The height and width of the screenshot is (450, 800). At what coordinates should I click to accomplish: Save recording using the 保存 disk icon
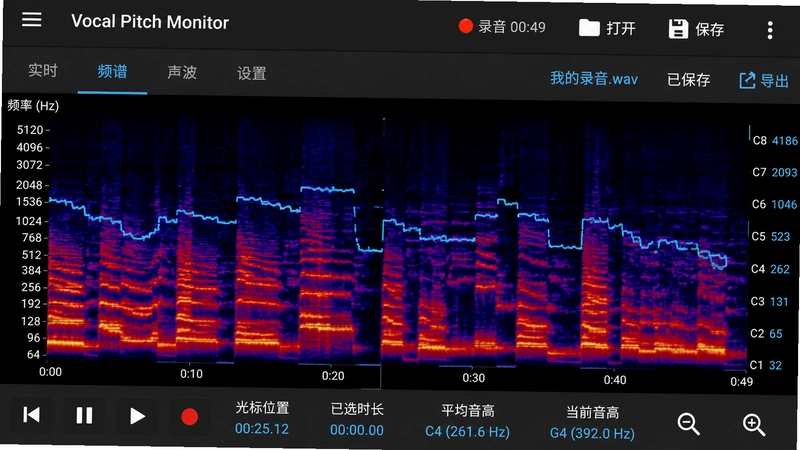696,29
